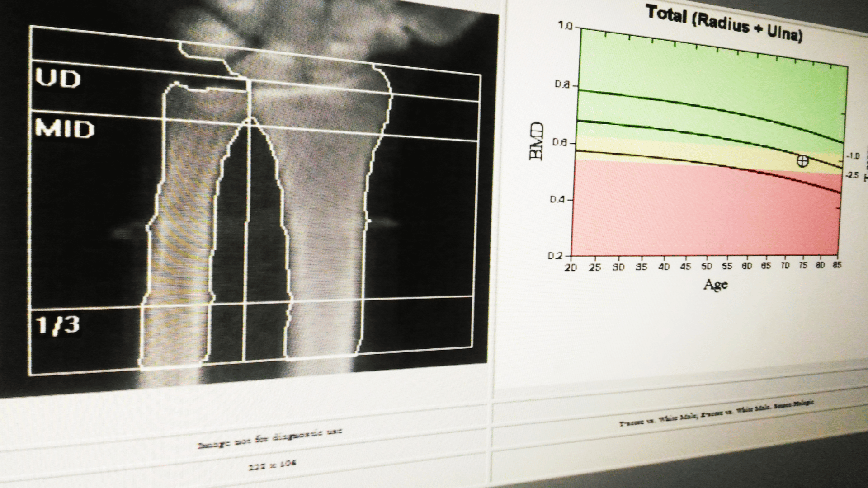The width and height of the screenshot is (868, 488).
Task: Click the -2.5 T-score label
Action: point(852,175)
